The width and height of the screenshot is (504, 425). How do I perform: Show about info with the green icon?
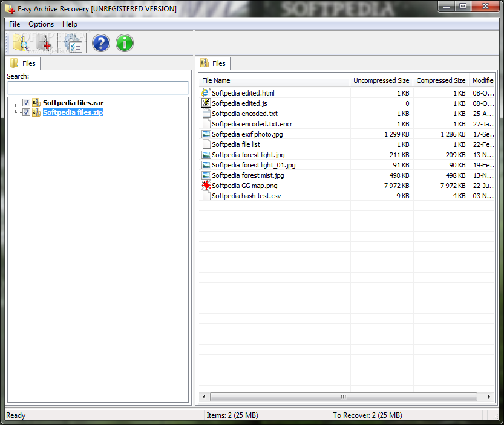125,44
